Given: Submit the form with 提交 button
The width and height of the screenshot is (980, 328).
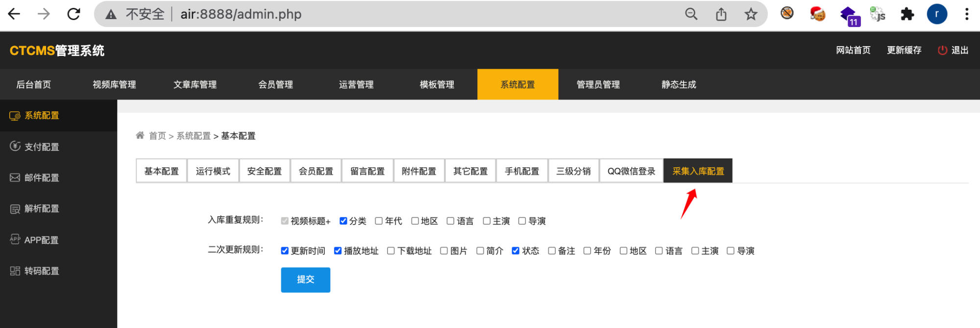Looking at the screenshot, I should (x=306, y=280).
